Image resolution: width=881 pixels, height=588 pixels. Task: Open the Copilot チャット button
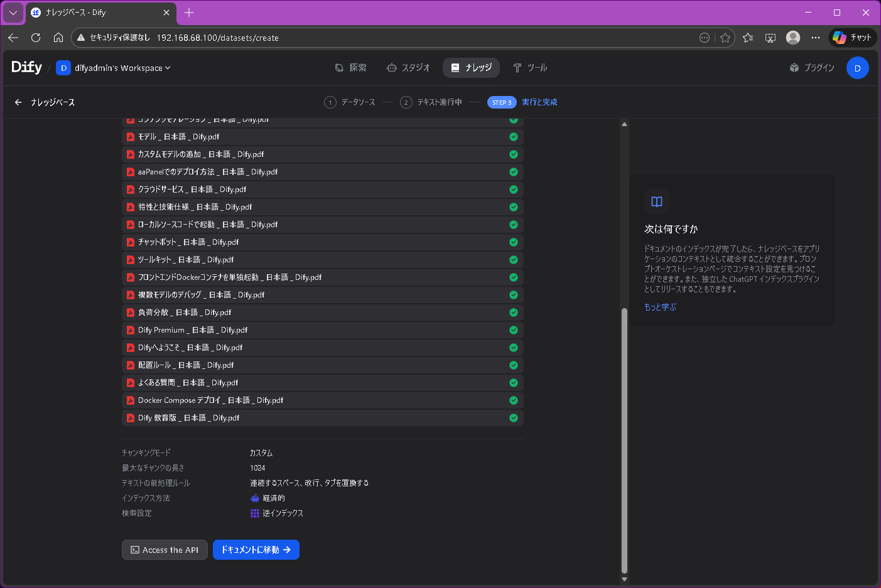click(x=852, y=38)
